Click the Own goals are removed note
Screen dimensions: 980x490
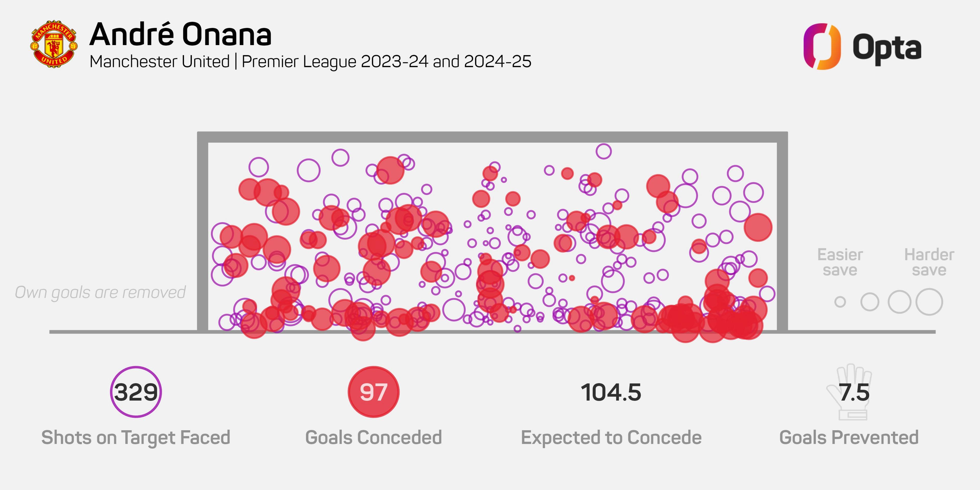(101, 292)
